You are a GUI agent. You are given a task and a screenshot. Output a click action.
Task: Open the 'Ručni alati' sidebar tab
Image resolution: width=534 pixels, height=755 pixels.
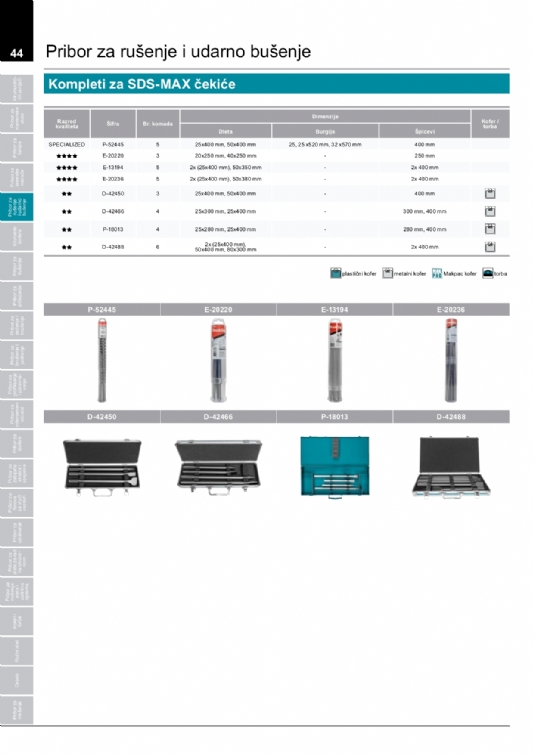(16, 651)
